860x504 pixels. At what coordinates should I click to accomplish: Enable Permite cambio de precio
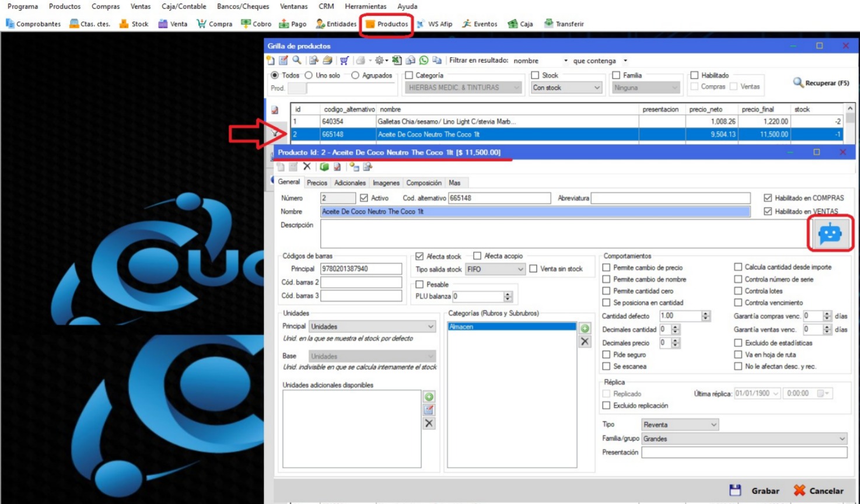pyautogui.click(x=606, y=268)
